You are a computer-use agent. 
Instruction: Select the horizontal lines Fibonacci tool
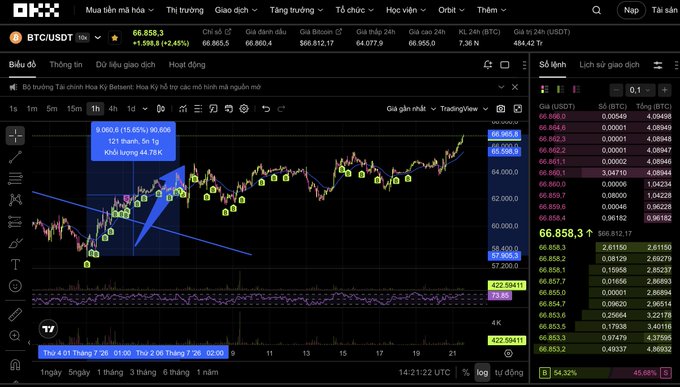pyautogui.click(x=15, y=178)
